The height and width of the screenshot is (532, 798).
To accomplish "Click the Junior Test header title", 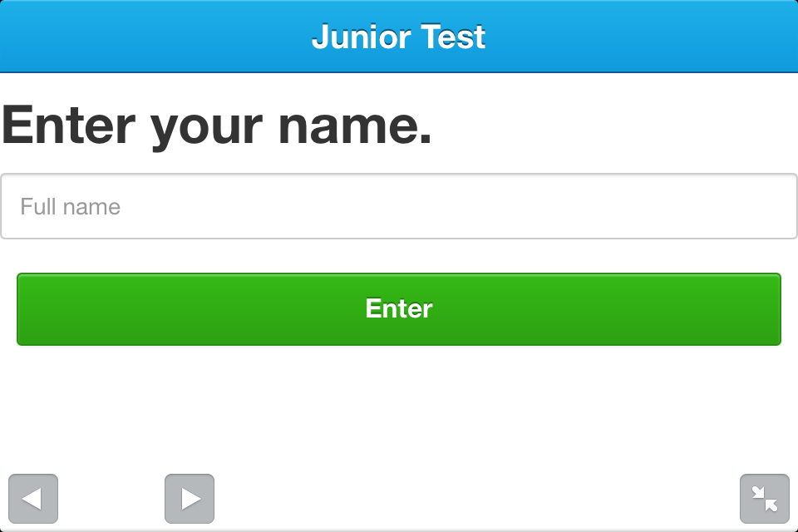I will 399,37.
